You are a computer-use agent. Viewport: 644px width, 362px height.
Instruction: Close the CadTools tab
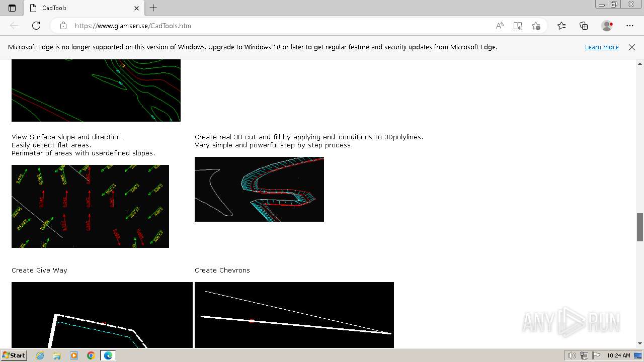(x=137, y=8)
